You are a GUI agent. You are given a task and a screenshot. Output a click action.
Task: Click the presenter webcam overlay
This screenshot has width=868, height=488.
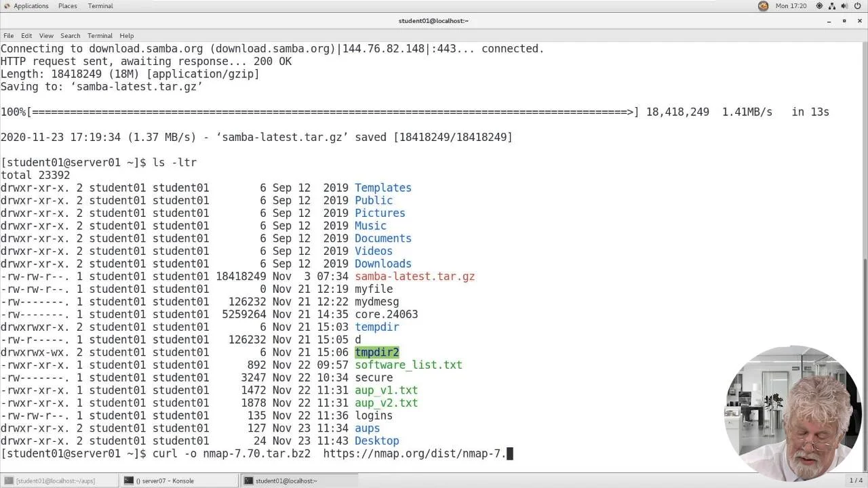point(792,415)
